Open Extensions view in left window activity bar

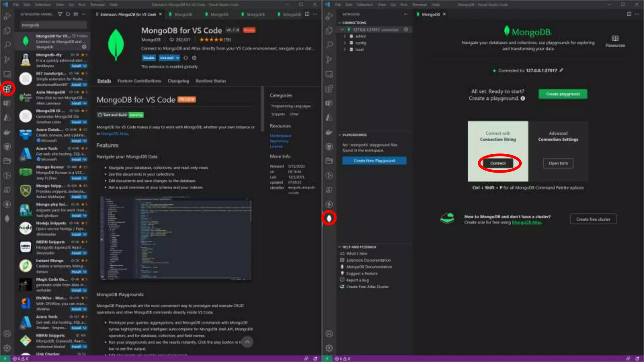coord(7,89)
